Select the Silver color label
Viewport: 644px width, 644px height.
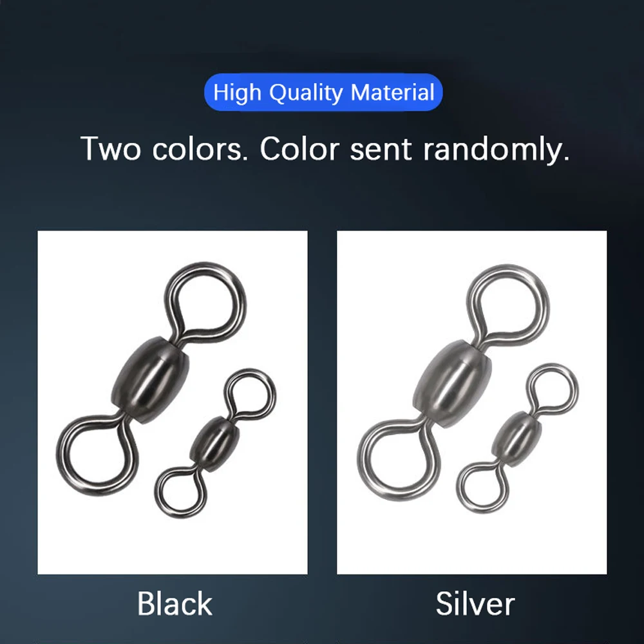click(475, 604)
